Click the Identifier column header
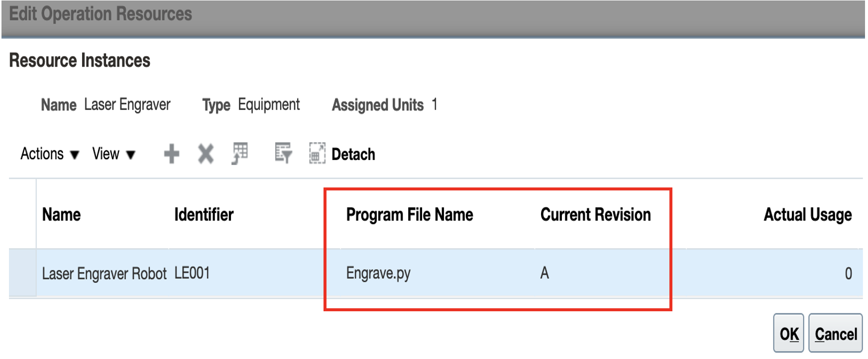The image size is (868, 359). (x=204, y=215)
